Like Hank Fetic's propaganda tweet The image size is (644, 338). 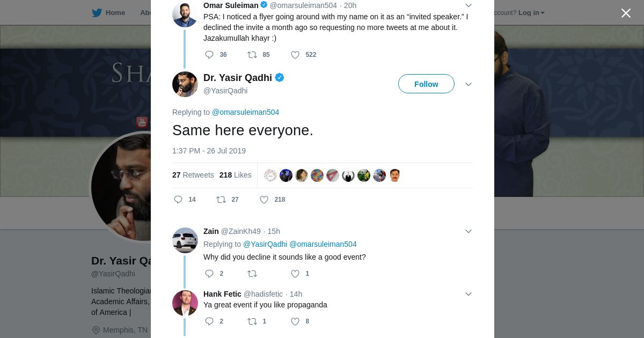(295, 321)
